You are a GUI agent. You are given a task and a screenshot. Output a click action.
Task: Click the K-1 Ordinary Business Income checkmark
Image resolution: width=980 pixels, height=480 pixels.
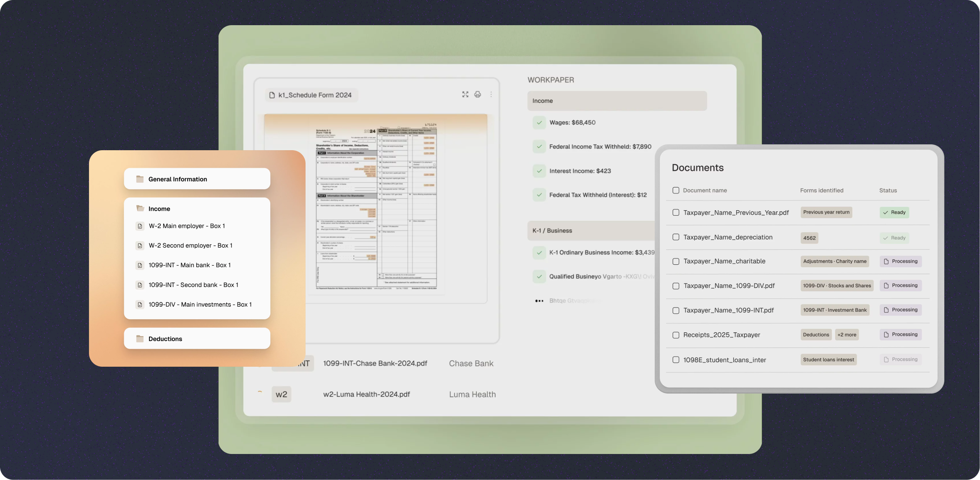pos(539,253)
